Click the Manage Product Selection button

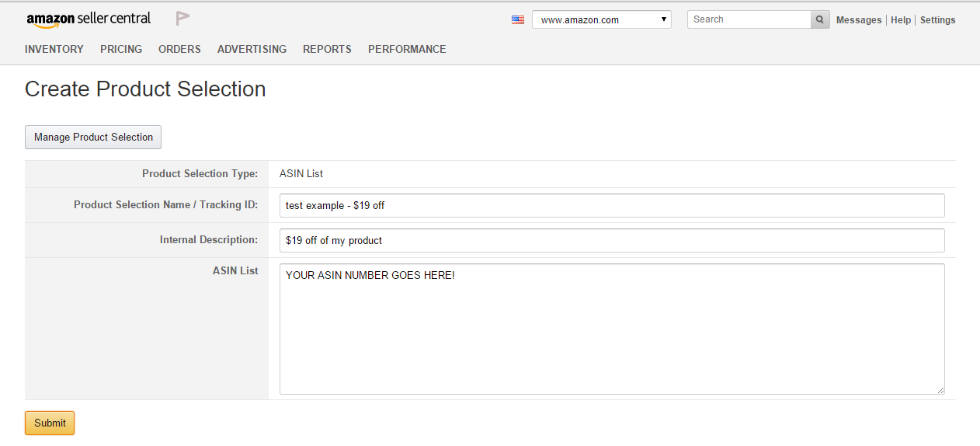click(93, 137)
